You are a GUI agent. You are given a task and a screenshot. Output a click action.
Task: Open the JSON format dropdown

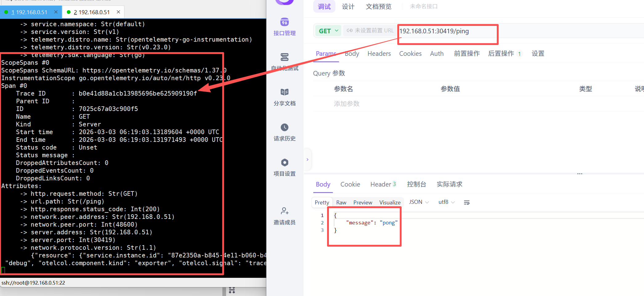(x=419, y=202)
